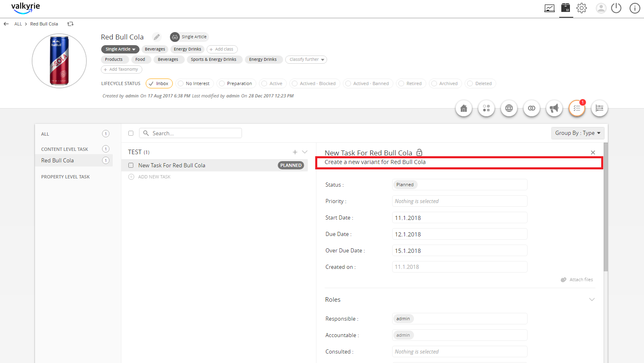Image resolution: width=644 pixels, height=363 pixels.
Task: Tick the select-all tasks checkbox
Action: [x=131, y=133]
